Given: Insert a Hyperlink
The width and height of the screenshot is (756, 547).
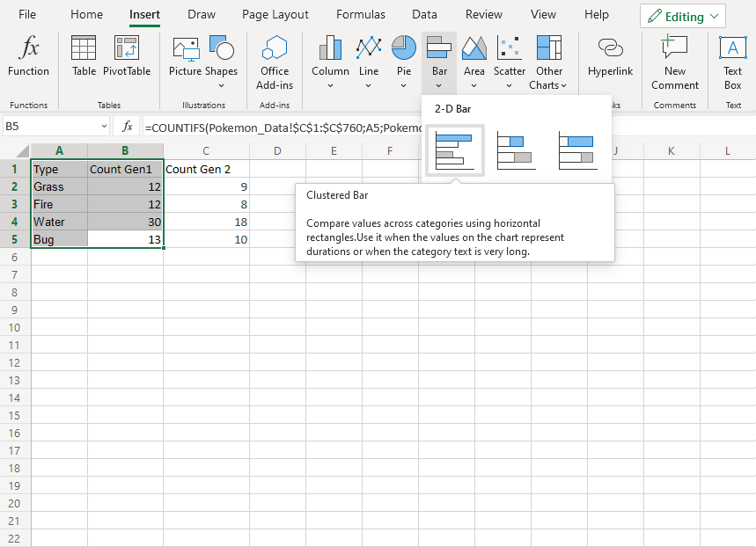Looking at the screenshot, I should (610, 56).
